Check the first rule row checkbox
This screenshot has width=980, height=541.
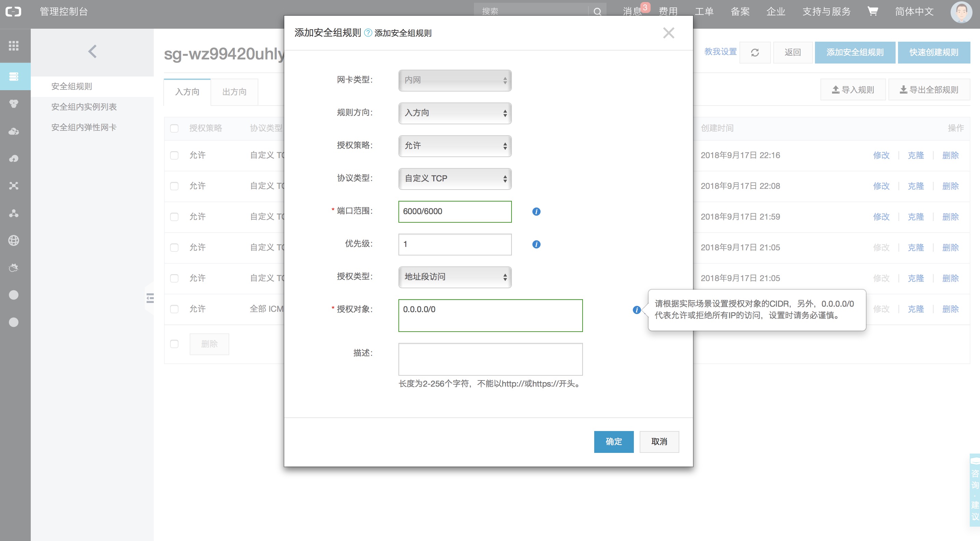click(x=174, y=155)
